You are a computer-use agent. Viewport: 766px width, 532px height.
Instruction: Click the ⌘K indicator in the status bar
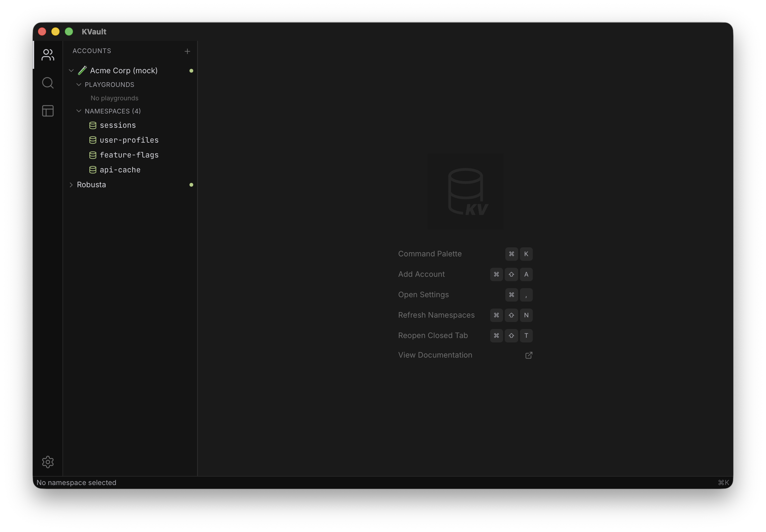click(723, 482)
